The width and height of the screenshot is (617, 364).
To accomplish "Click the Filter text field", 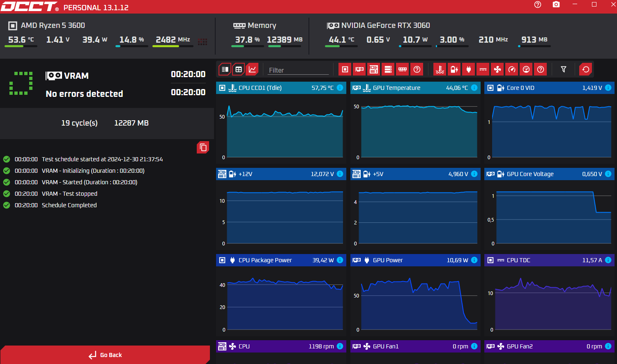I will pos(299,70).
